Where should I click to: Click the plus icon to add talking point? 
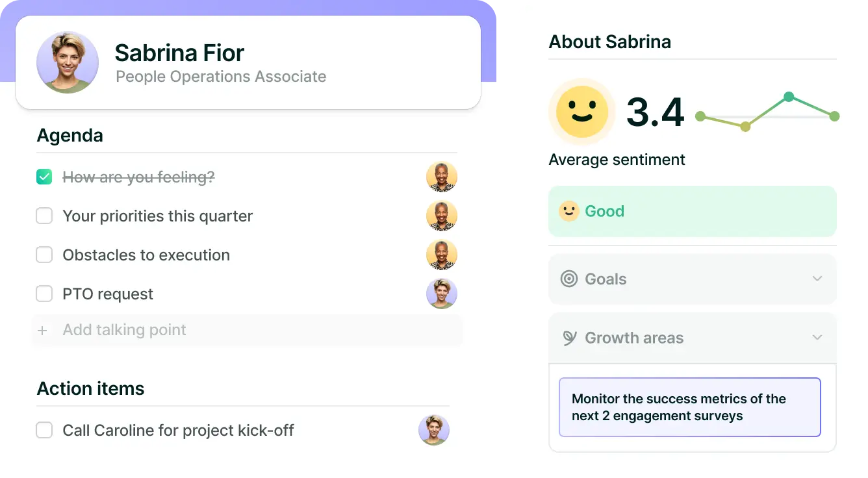(43, 331)
